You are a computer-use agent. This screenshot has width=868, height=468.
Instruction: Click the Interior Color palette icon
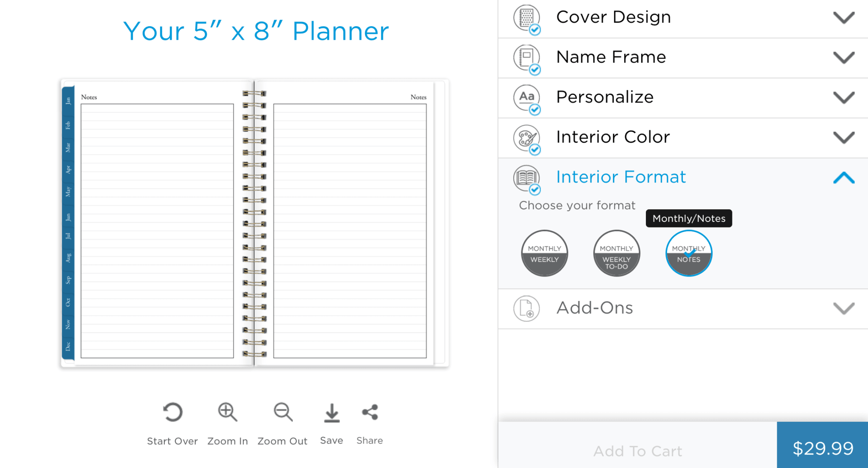[526, 138]
